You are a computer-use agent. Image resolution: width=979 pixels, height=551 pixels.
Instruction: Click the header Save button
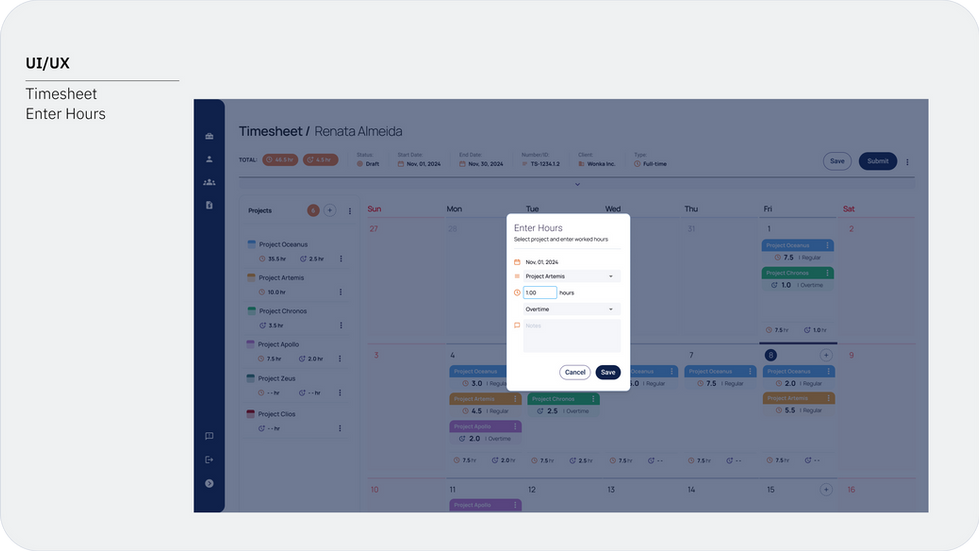click(837, 161)
